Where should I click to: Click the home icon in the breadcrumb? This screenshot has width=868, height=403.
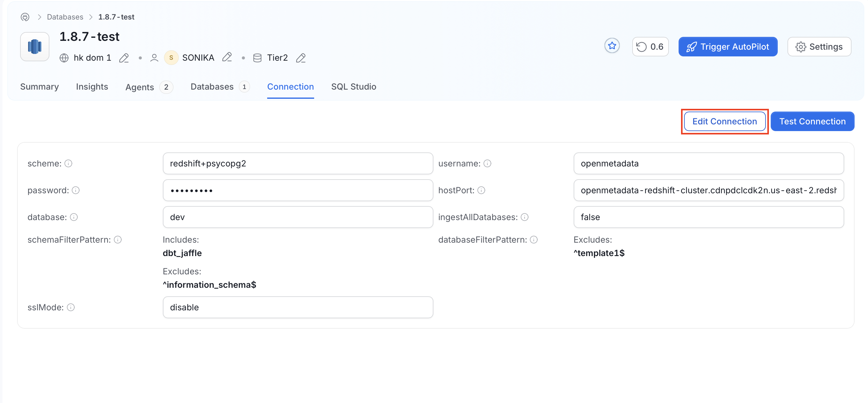(x=25, y=17)
